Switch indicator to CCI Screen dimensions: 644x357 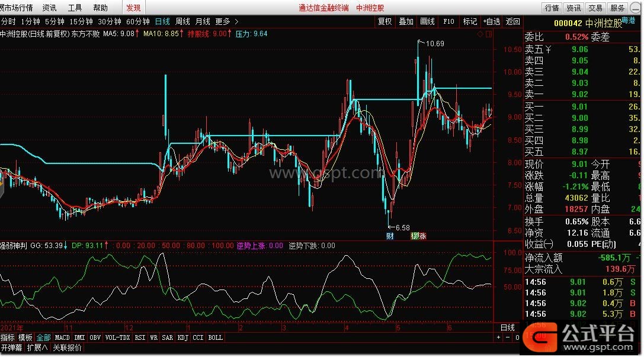(x=198, y=337)
